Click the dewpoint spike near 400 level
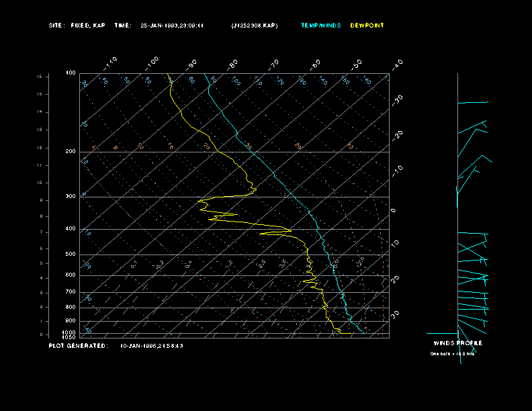Screen dimensions: 532x411 [287, 230]
